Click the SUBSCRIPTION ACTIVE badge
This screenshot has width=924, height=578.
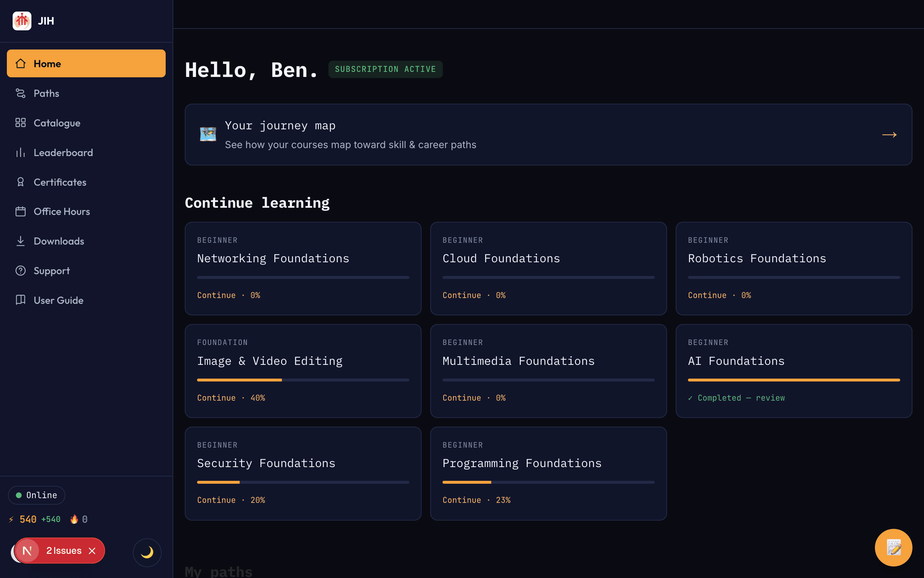[385, 69]
